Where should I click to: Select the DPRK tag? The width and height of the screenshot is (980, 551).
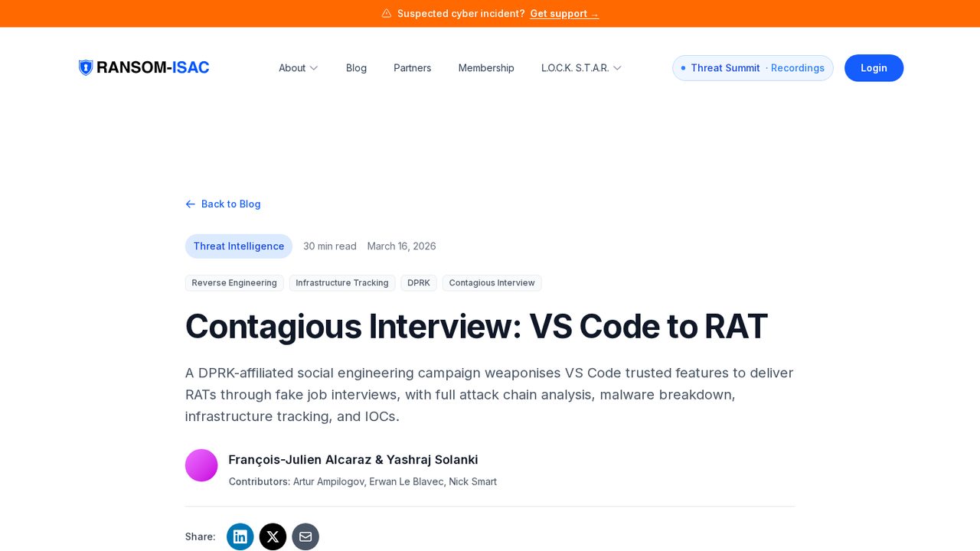click(x=419, y=283)
